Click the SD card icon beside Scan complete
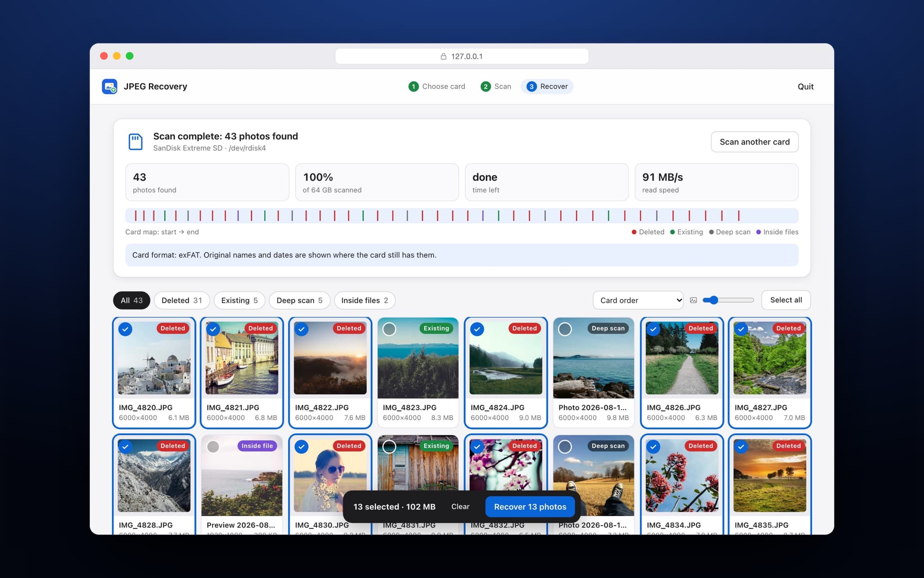 [x=135, y=142]
